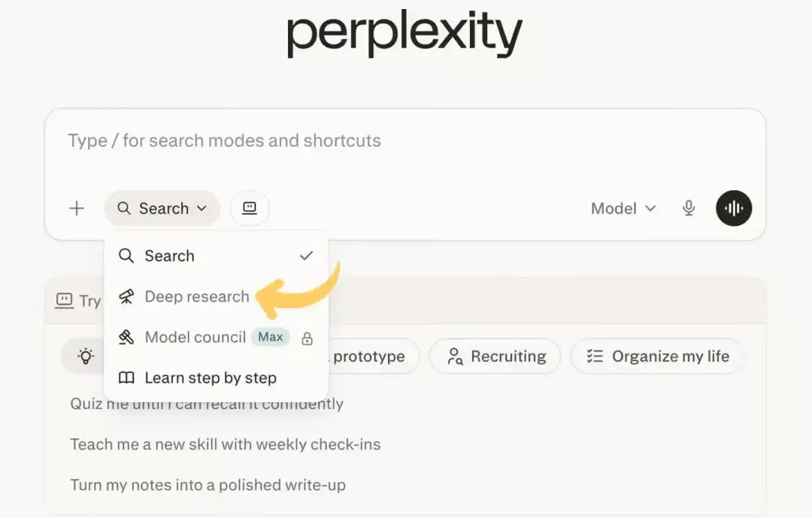Click the Recruiting suggestion chip

pyautogui.click(x=495, y=356)
